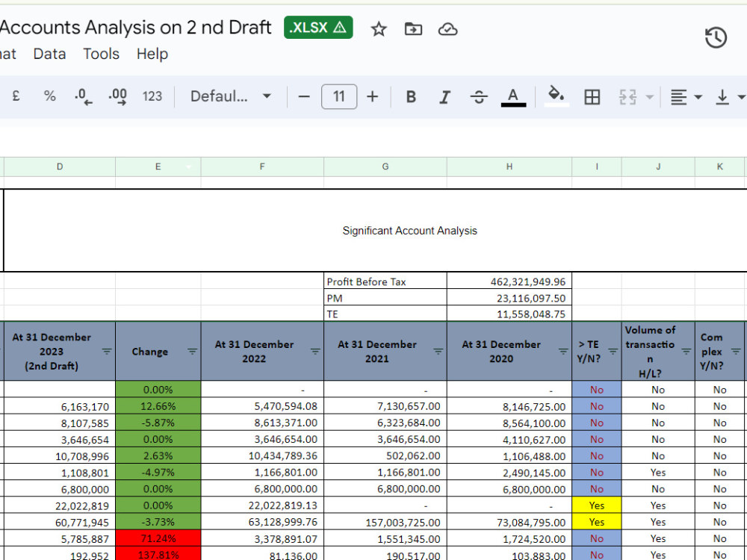Select Yes volume cell in 1,108,801 row
The height and width of the screenshot is (560, 747).
click(658, 473)
